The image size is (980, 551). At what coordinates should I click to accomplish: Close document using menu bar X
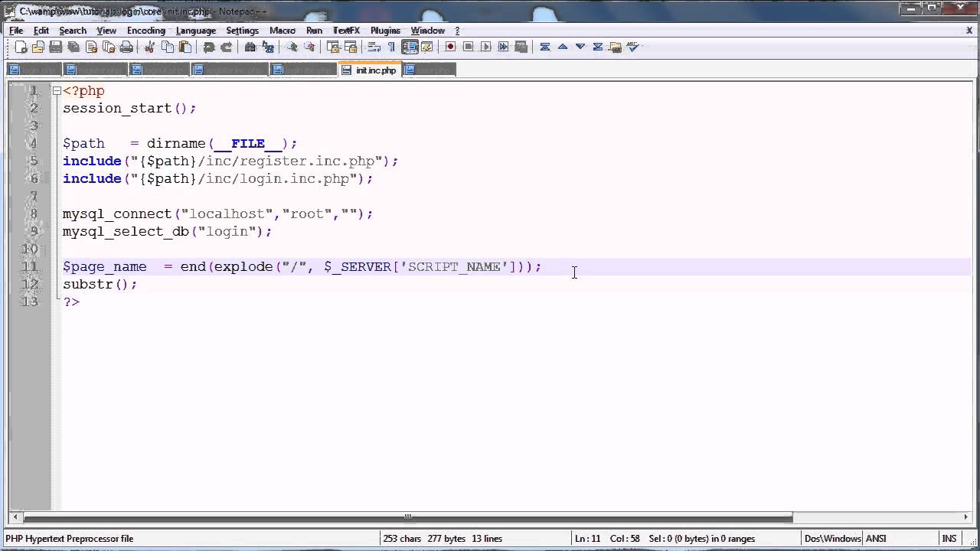(969, 31)
